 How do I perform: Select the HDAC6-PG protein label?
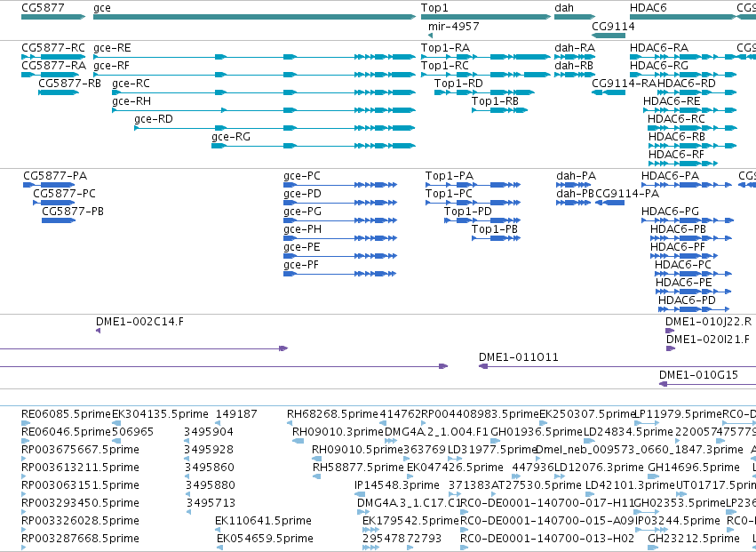(670, 212)
